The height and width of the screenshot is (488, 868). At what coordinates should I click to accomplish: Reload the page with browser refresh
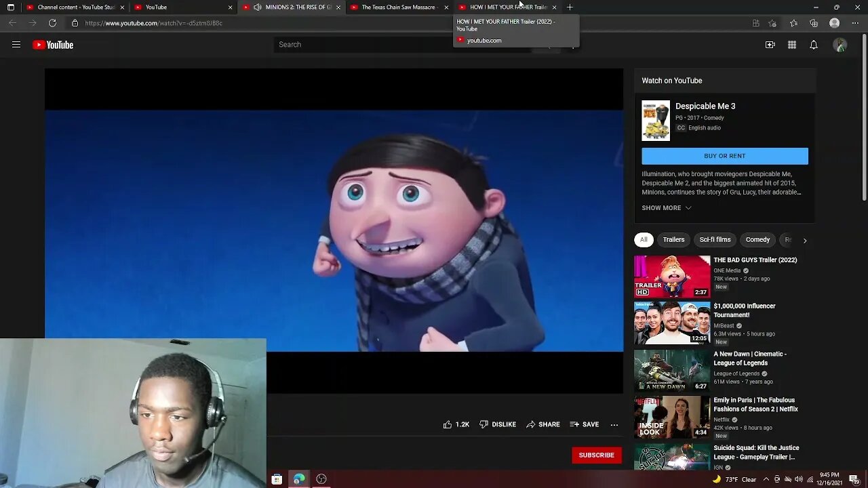point(52,23)
